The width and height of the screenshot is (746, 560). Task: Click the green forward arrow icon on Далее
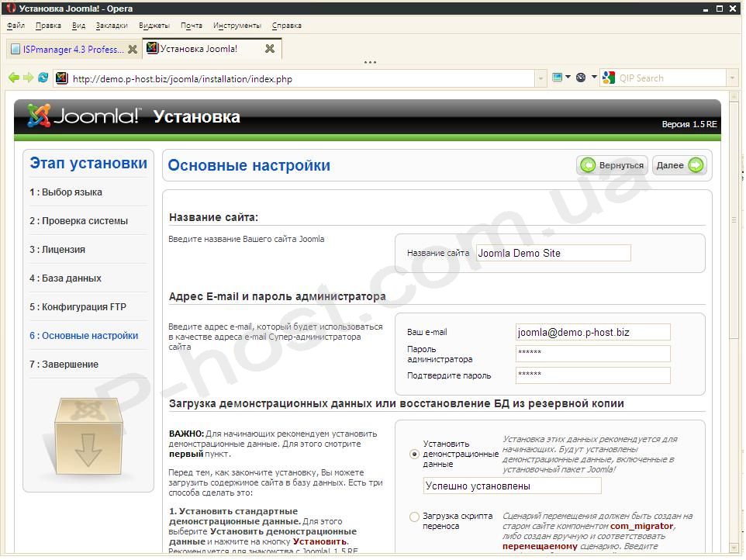696,165
